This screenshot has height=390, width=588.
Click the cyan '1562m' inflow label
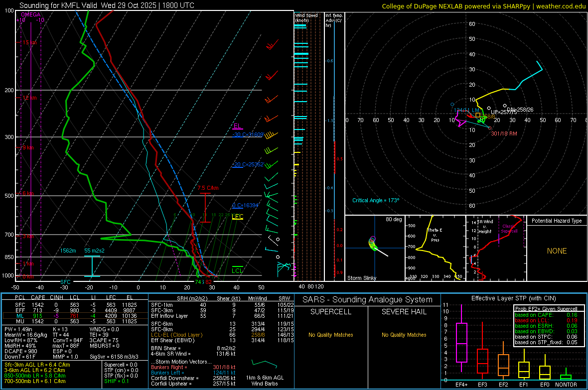(68, 251)
